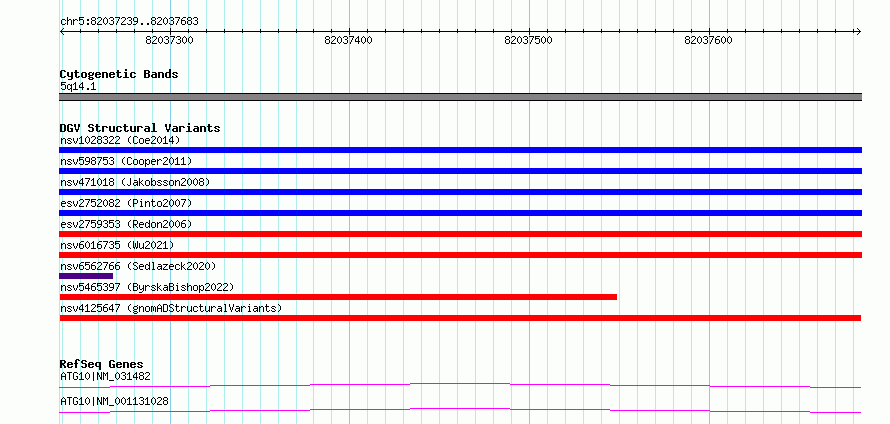Image resolution: width=890 pixels, height=424 pixels.
Task: Click the short purple bar of nsv6562766
Action: tap(86, 276)
